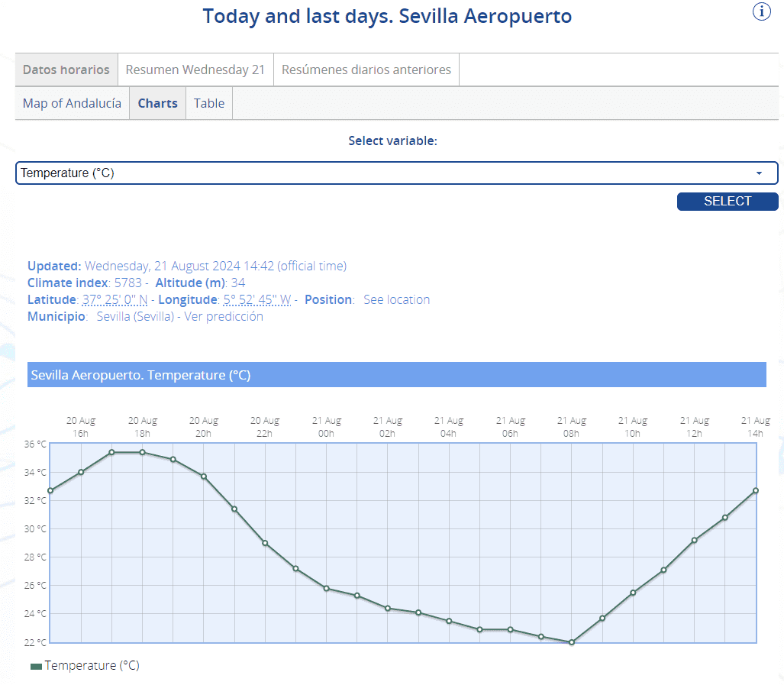Open Resumen Wednesday 21 tab
The image size is (784, 685).
(x=195, y=69)
